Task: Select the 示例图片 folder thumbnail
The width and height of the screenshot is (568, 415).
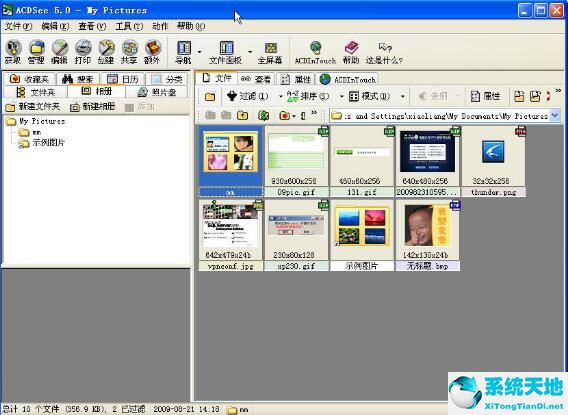Action: click(362, 235)
